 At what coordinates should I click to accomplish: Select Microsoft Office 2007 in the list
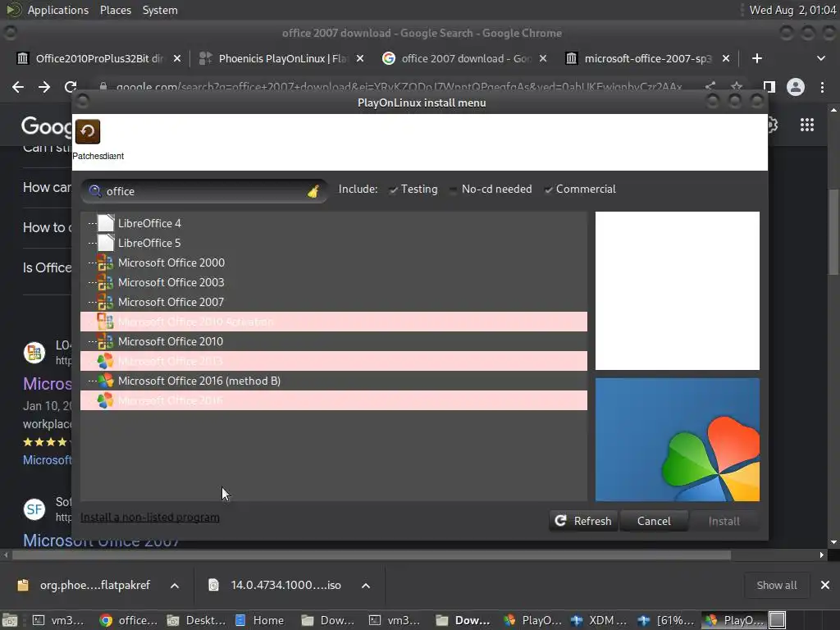pyautogui.click(x=333, y=302)
